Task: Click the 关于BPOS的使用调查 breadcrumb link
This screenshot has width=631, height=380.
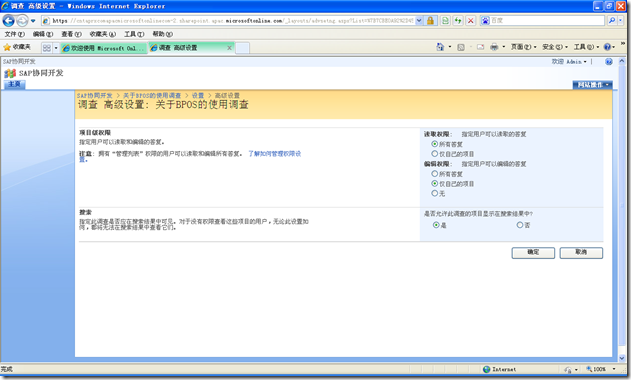Action: point(152,95)
